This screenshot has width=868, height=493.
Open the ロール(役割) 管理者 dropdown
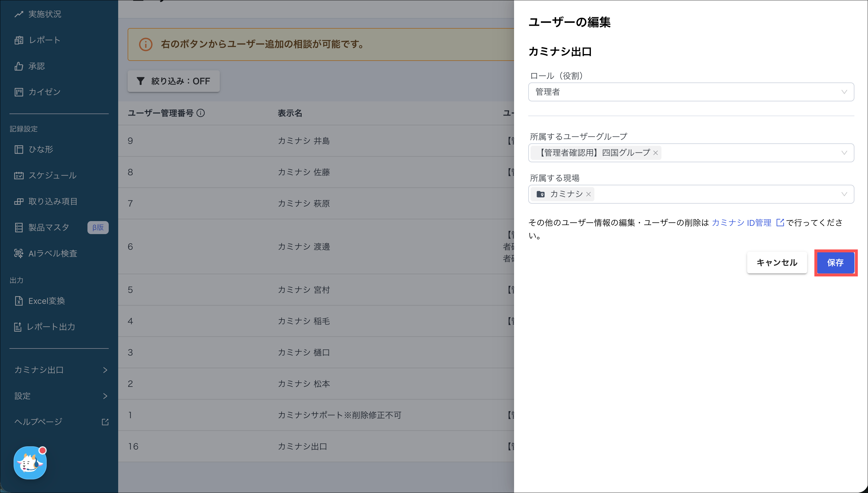690,92
